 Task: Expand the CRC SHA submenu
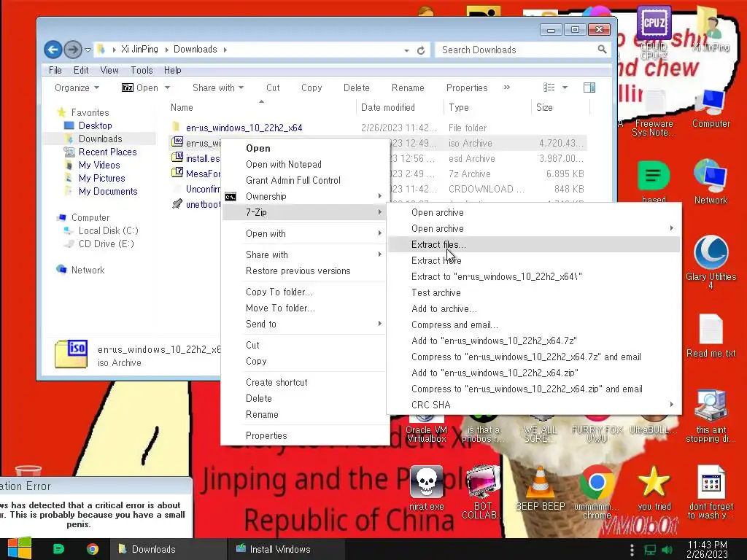(534, 405)
